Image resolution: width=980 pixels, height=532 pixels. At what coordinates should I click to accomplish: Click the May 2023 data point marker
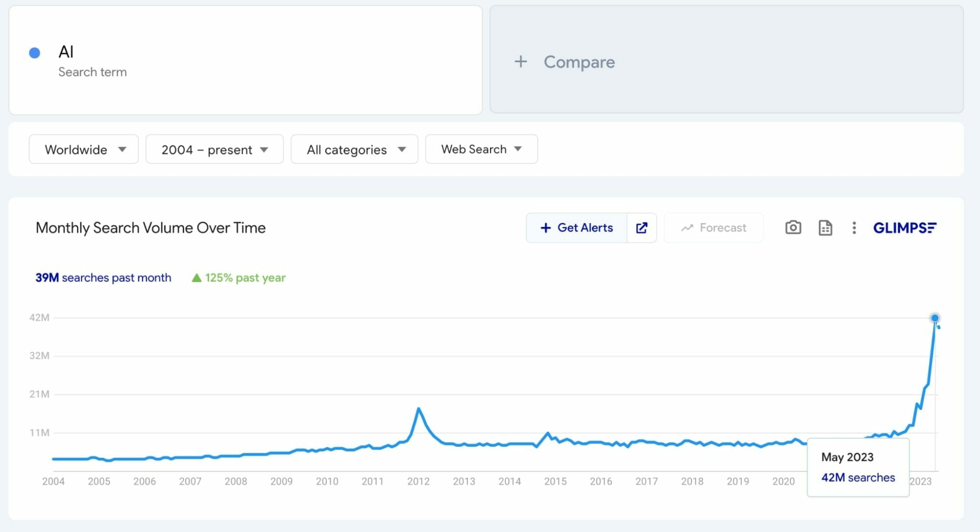coord(935,318)
